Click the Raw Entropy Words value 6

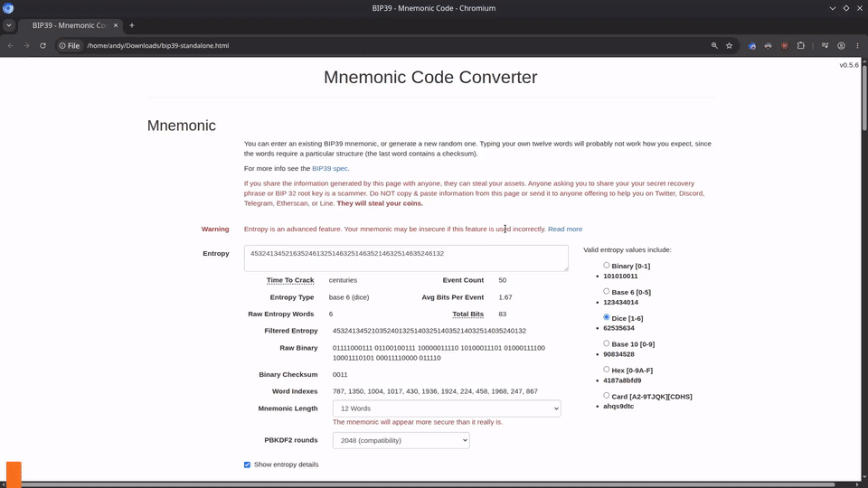point(331,314)
